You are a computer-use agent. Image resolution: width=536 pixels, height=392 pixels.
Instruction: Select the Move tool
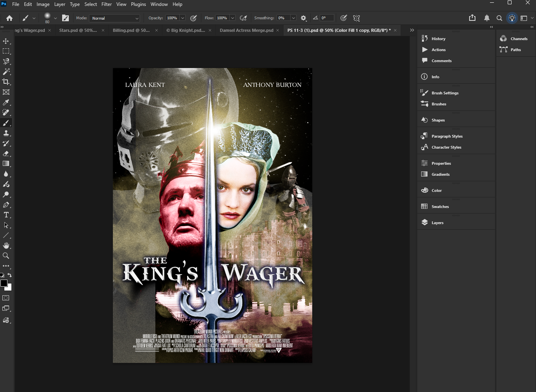point(6,41)
